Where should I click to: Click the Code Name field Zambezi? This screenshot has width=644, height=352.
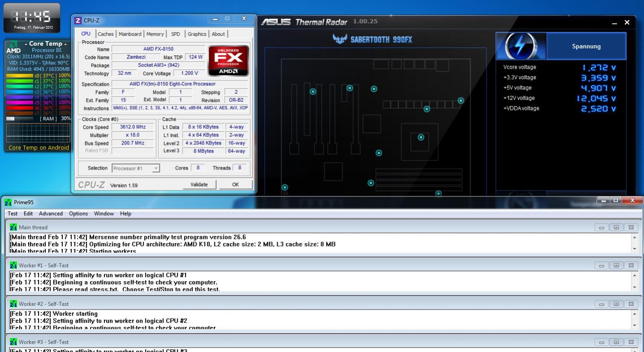tap(136, 57)
